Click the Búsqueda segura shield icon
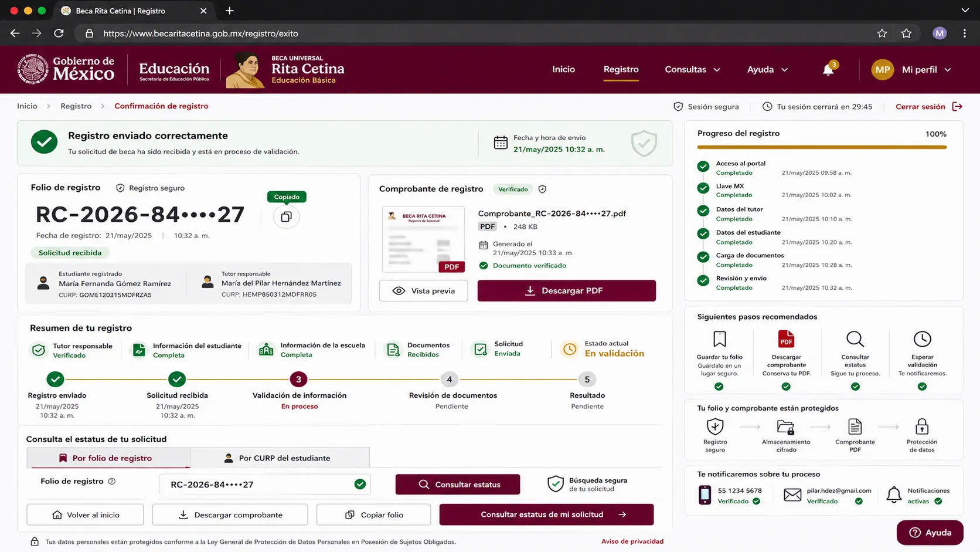The image size is (980, 552). click(555, 484)
